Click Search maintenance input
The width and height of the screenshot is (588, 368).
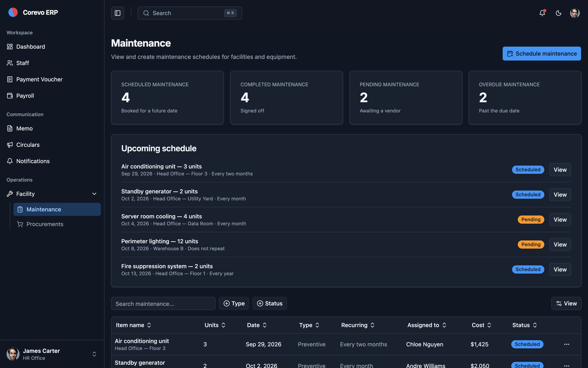(163, 304)
